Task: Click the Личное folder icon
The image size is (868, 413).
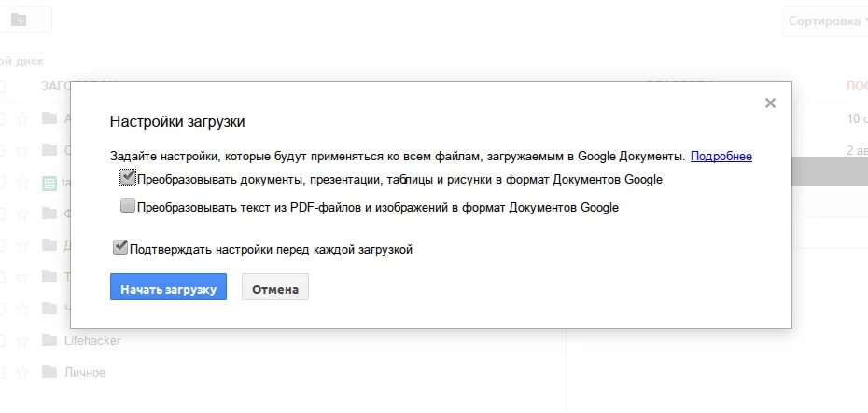Action: tap(49, 372)
